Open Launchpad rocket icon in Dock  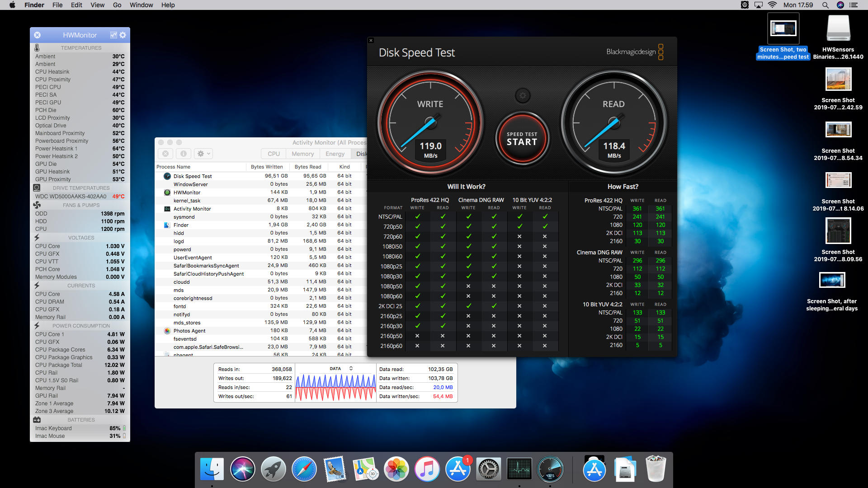point(274,469)
